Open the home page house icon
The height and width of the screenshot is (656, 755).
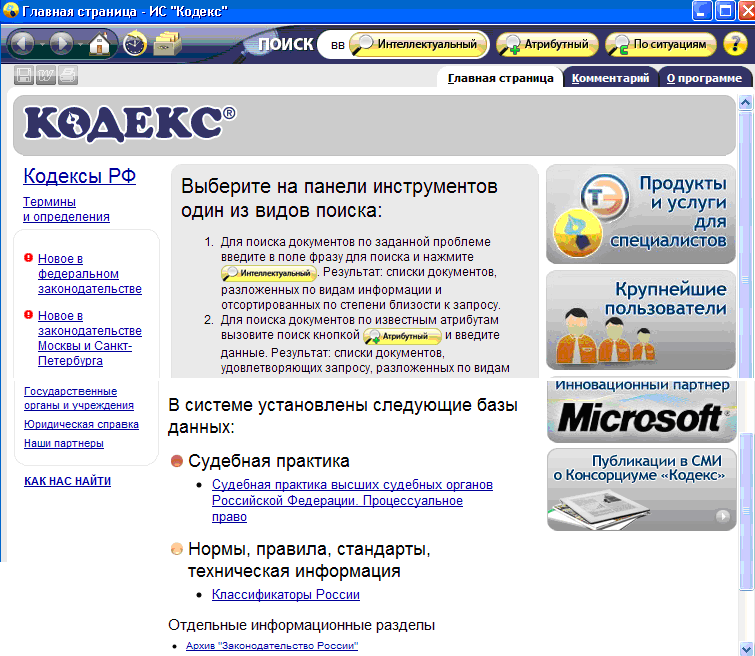[100, 44]
